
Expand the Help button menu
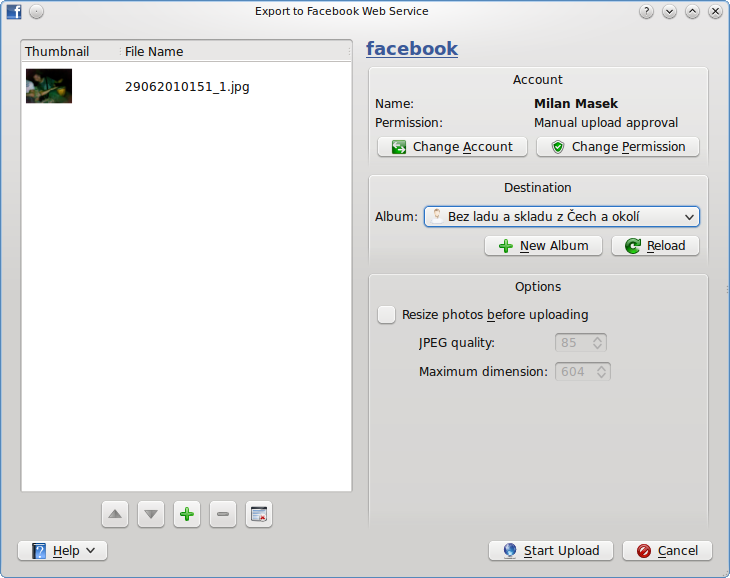[62, 551]
